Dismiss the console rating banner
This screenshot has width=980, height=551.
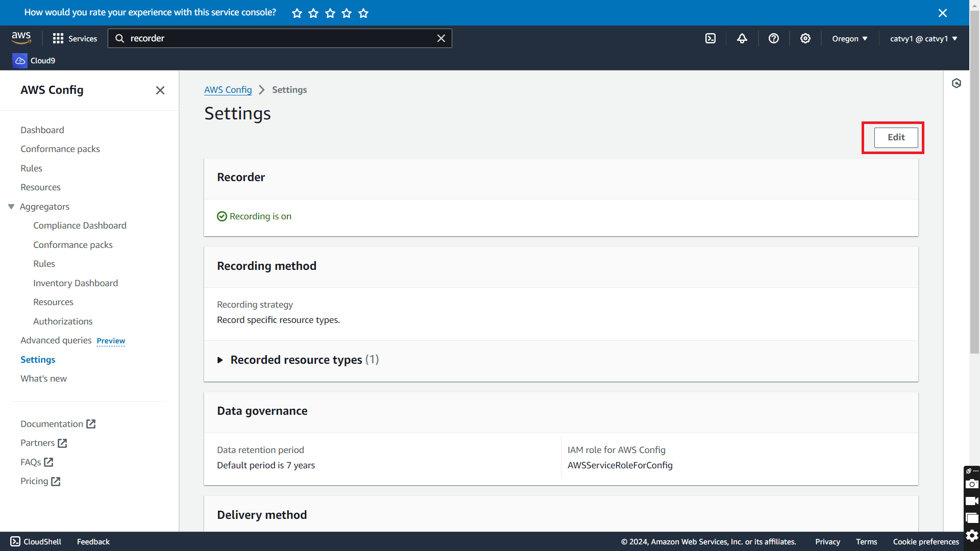click(943, 13)
